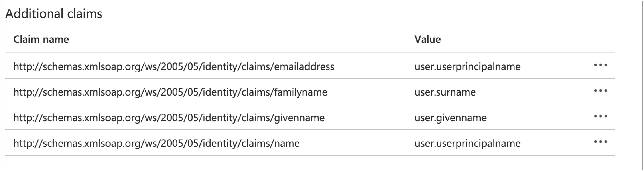Click the emailaddress claim URL
Screen dimensions: 644x172
tap(174, 67)
